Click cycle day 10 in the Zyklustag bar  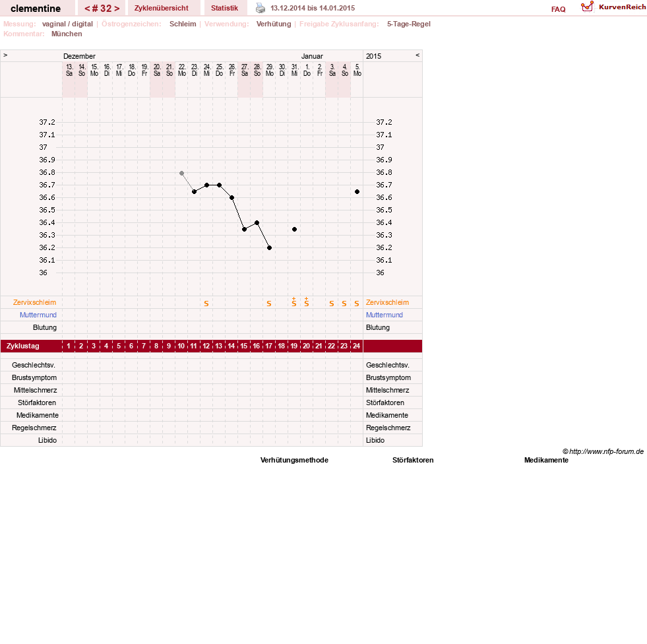(x=181, y=346)
